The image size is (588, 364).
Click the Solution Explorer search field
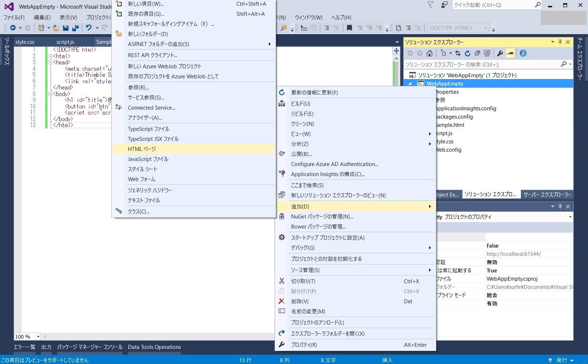pyautogui.click(x=482, y=64)
